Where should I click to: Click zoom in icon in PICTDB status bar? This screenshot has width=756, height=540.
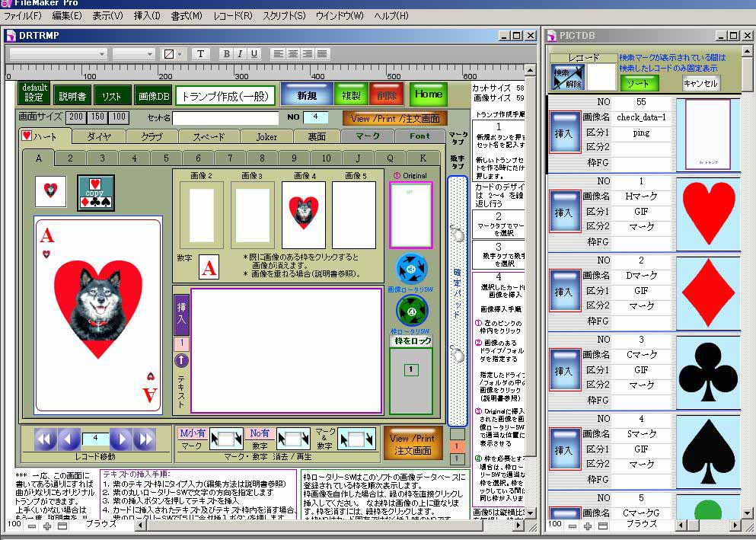(x=587, y=526)
